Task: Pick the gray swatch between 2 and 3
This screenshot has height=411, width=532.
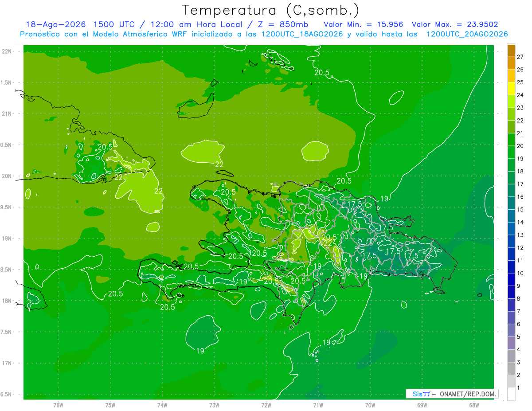Action: point(511,368)
